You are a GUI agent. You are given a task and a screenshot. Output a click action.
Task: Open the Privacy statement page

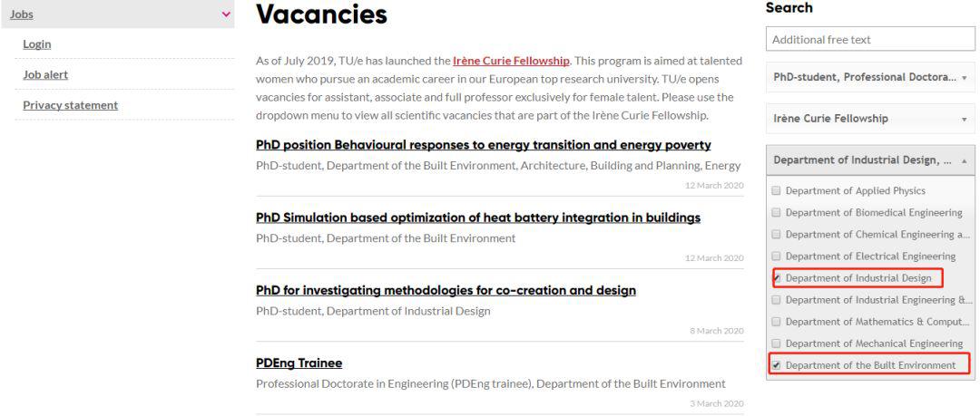click(x=70, y=105)
